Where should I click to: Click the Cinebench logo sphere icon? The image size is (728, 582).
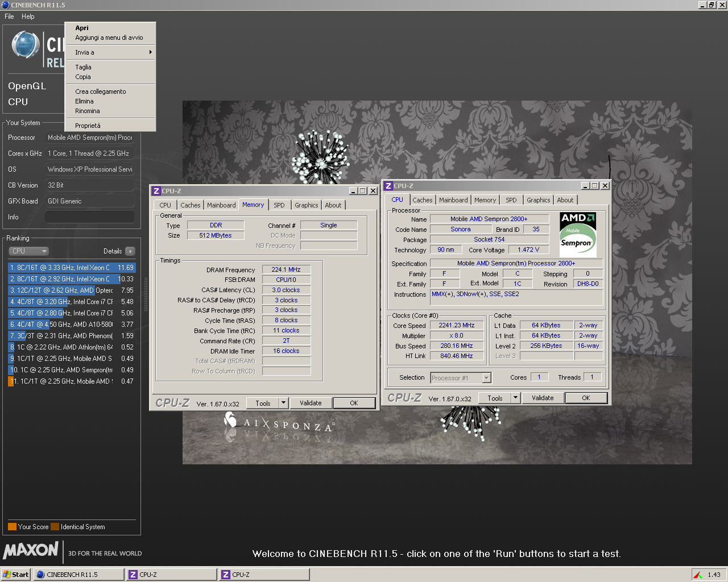[x=26, y=45]
